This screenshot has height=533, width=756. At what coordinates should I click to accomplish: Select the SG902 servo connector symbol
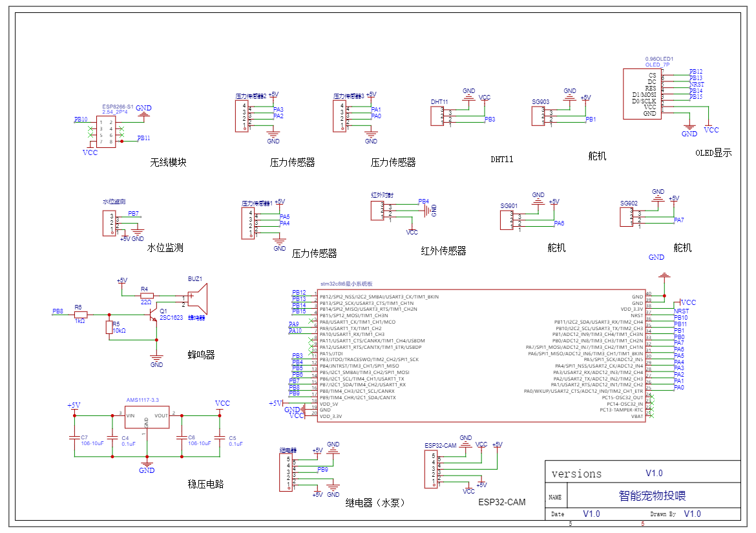click(x=626, y=217)
